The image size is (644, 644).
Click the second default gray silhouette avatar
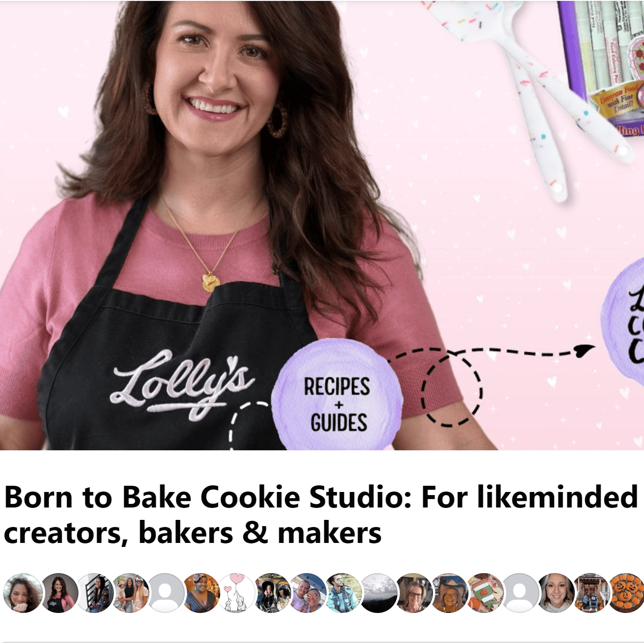tap(520, 593)
